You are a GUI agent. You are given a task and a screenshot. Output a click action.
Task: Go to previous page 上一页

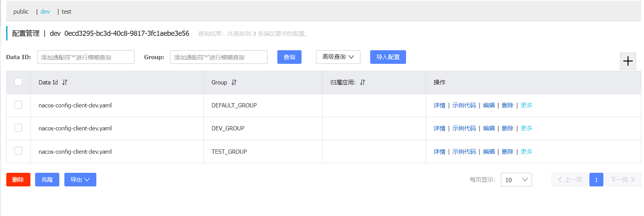click(x=569, y=180)
